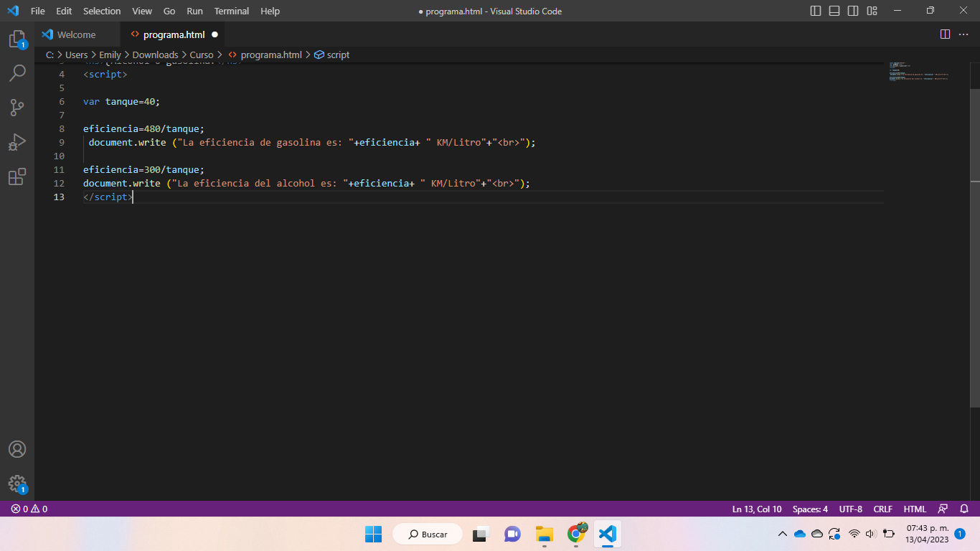
Task: Show hidden system tray icons chevron
Action: point(783,534)
